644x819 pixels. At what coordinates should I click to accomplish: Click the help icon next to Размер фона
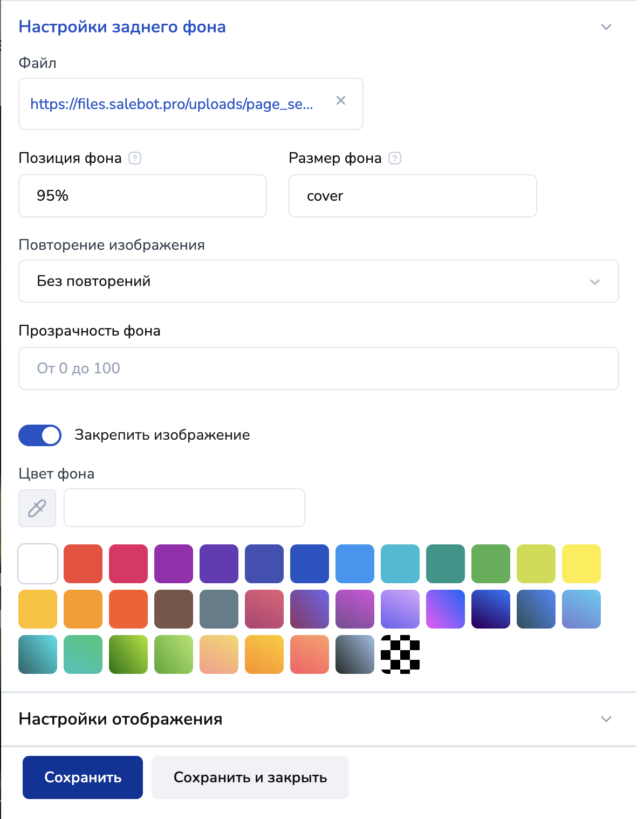coord(395,158)
